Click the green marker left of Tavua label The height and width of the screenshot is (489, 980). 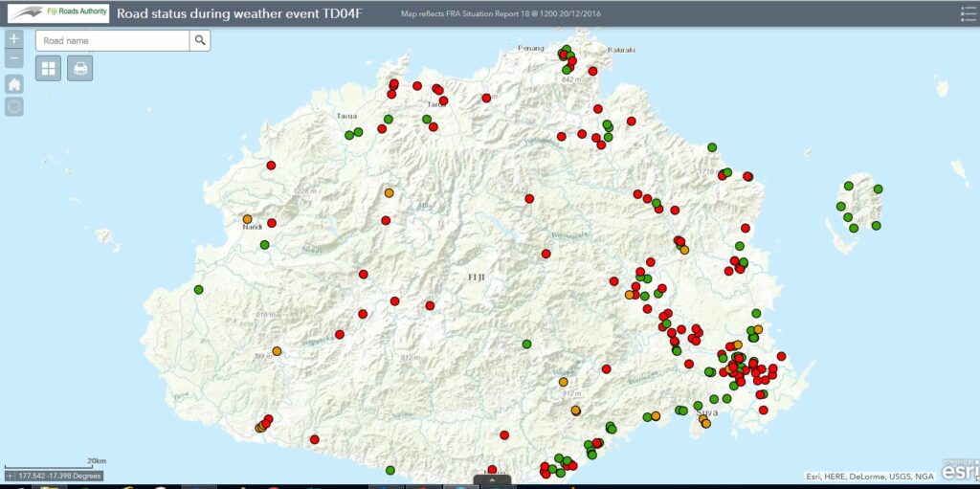pyautogui.click(x=349, y=135)
